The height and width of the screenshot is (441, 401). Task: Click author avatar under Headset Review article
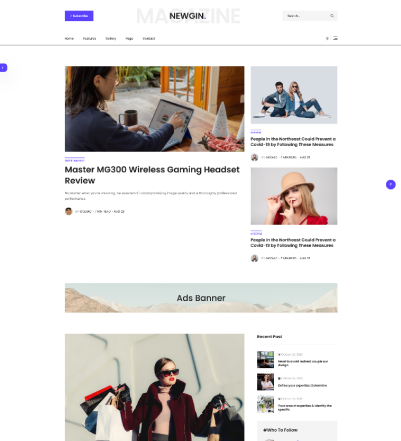pyautogui.click(x=69, y=211)
